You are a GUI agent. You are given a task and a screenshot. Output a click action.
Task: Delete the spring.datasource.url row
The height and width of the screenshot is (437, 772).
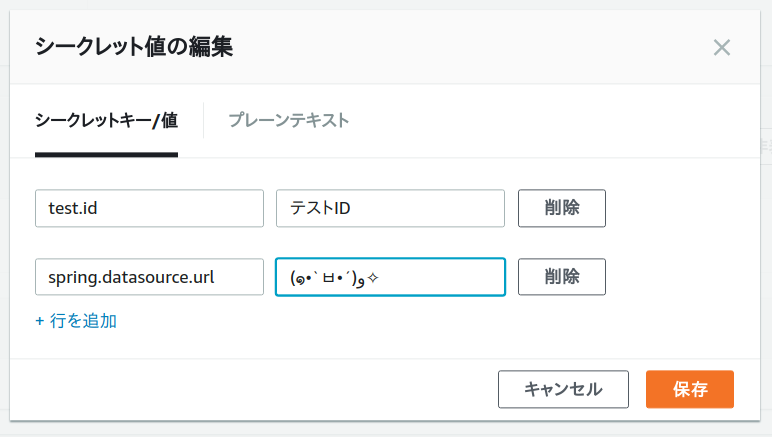click(x=561, y=277)
